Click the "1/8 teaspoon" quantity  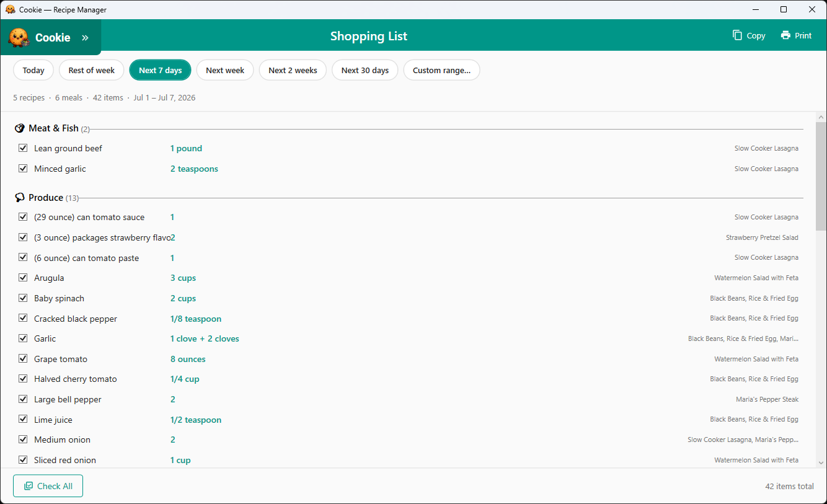(196, 319)
